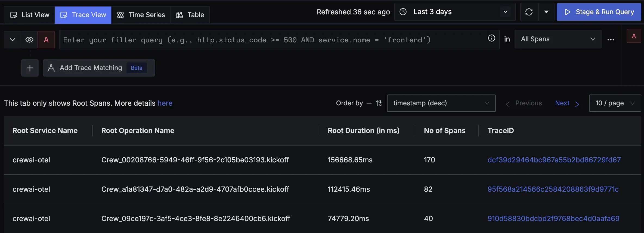Open the Last 3 days time dropdown

click(x=455, y=12)
